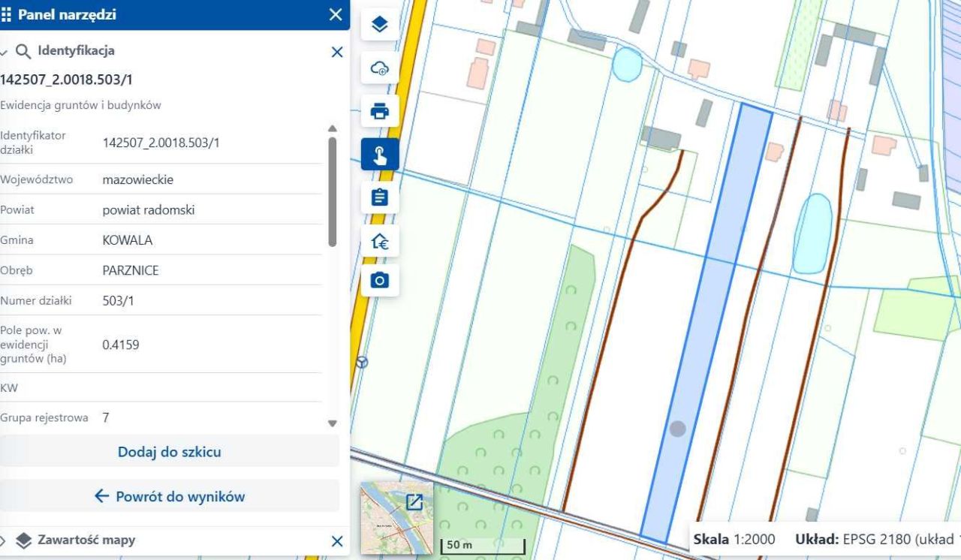Click the Układ EPSG 2180 readout
This screenshot has width=961, height=560.
878,539
